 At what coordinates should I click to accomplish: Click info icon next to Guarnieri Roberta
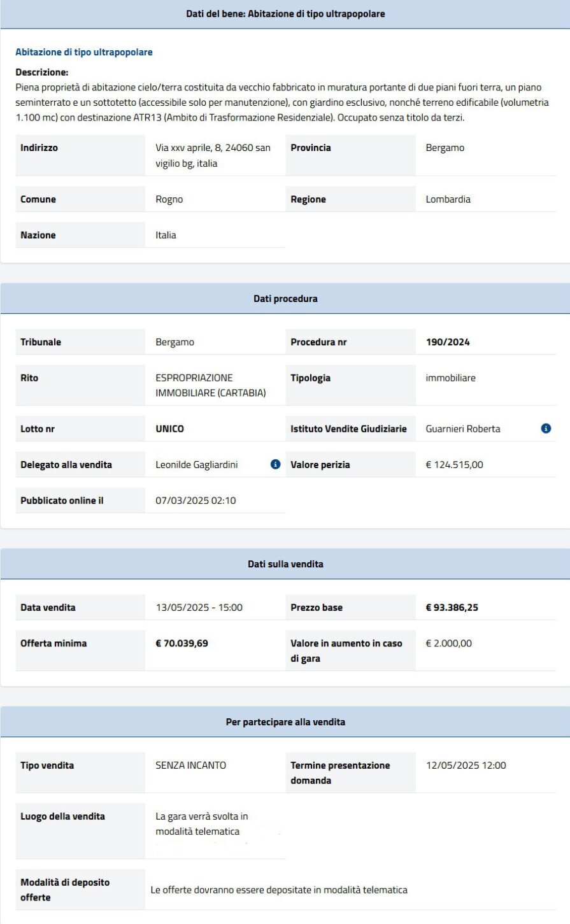click(546, 429)
